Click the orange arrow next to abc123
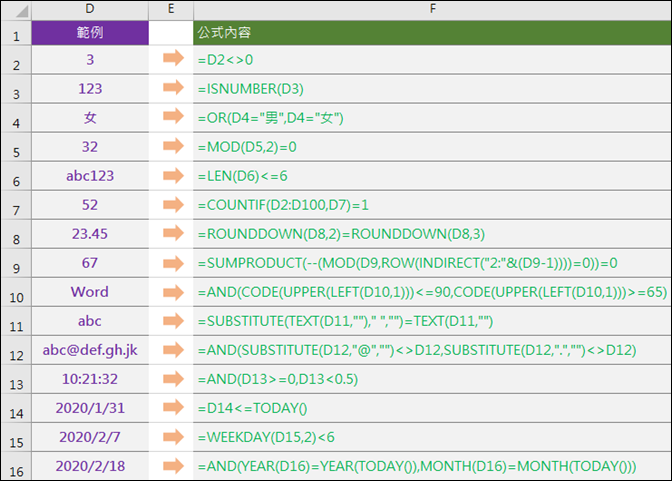The image size is (672, 481). 173,175
